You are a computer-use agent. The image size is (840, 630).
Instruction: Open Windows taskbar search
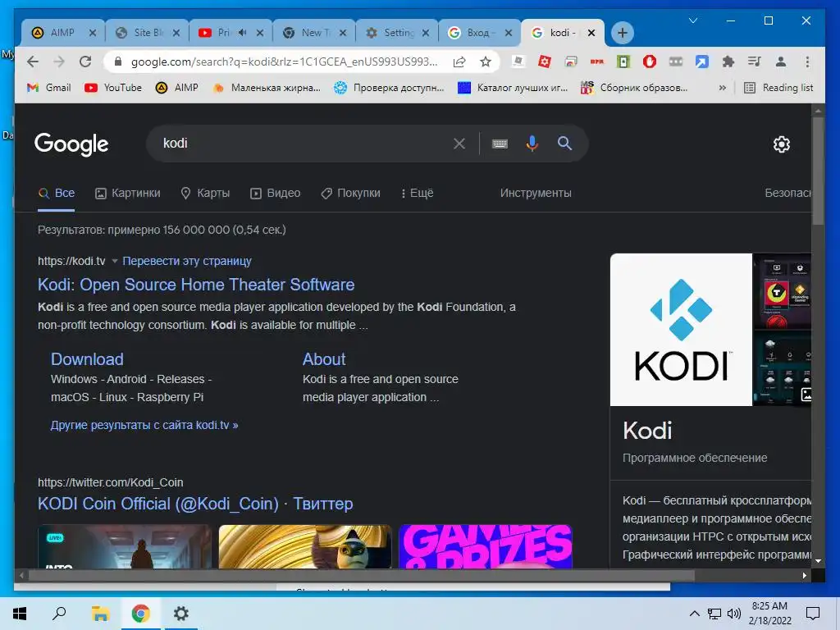tap(59, 614)
